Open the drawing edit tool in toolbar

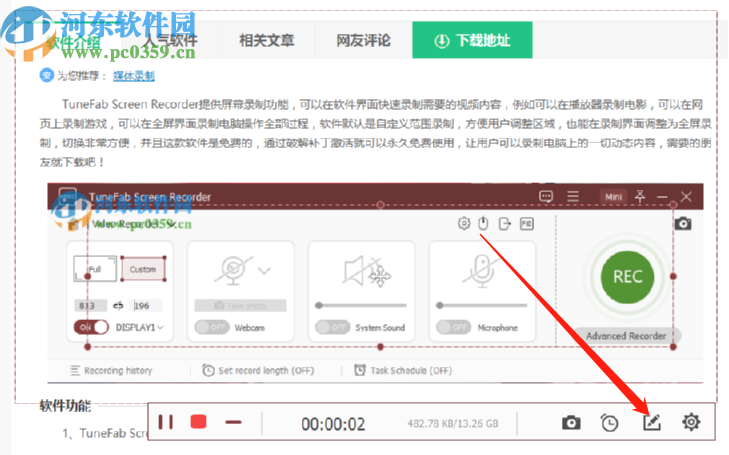[652, 422]
